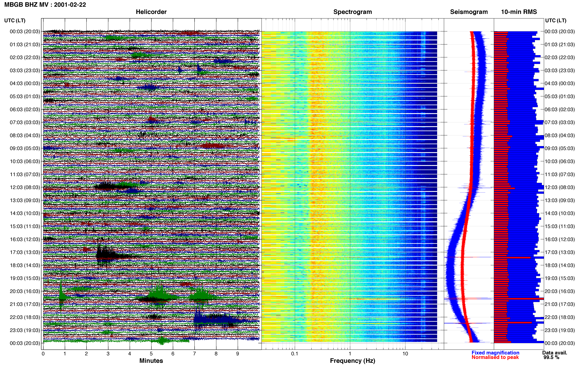The width and height of the screenshot is (588, 368).
Task: Click the 'Frequency (Hz)' x-axis label
Action: (352, 361)
